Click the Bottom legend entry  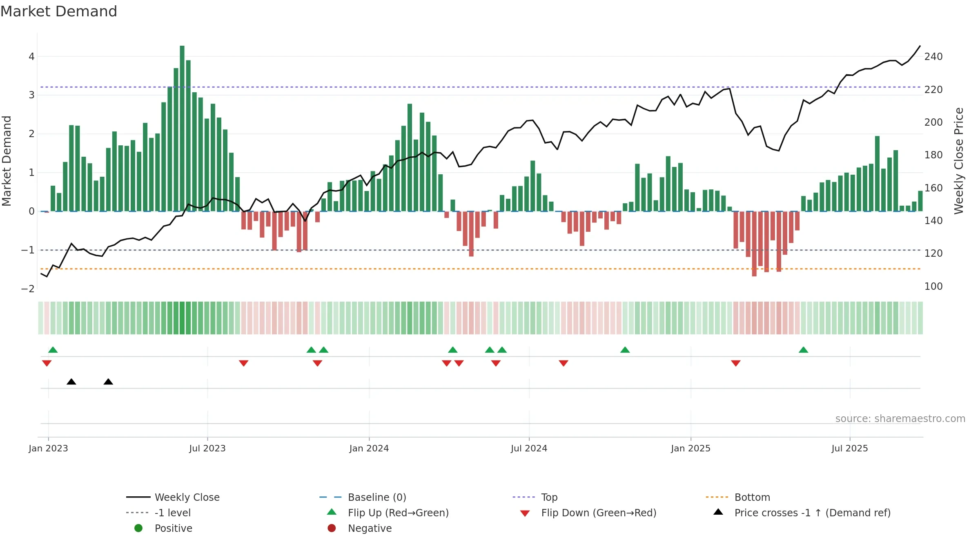738,497
